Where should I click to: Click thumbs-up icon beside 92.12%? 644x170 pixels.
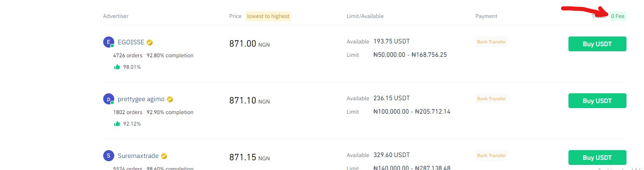point(117,123)
